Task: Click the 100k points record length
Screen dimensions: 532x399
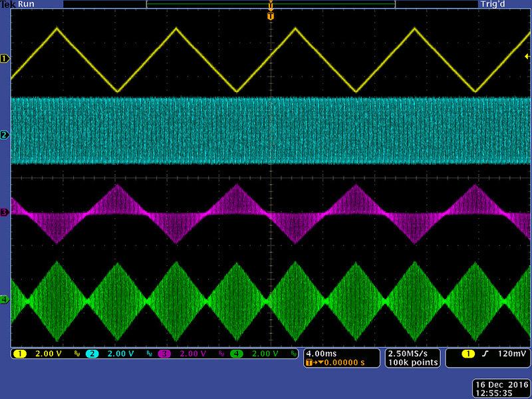Action: 412,362
